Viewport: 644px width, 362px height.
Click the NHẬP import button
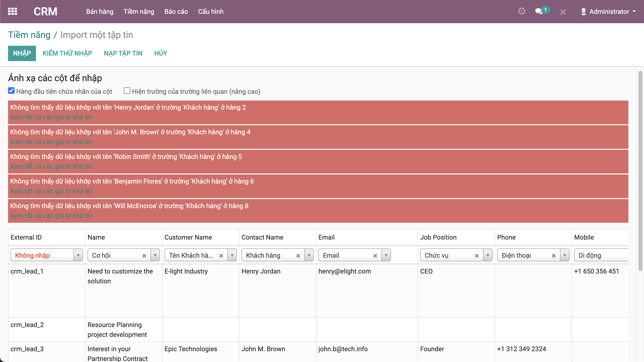click(22, 53)
